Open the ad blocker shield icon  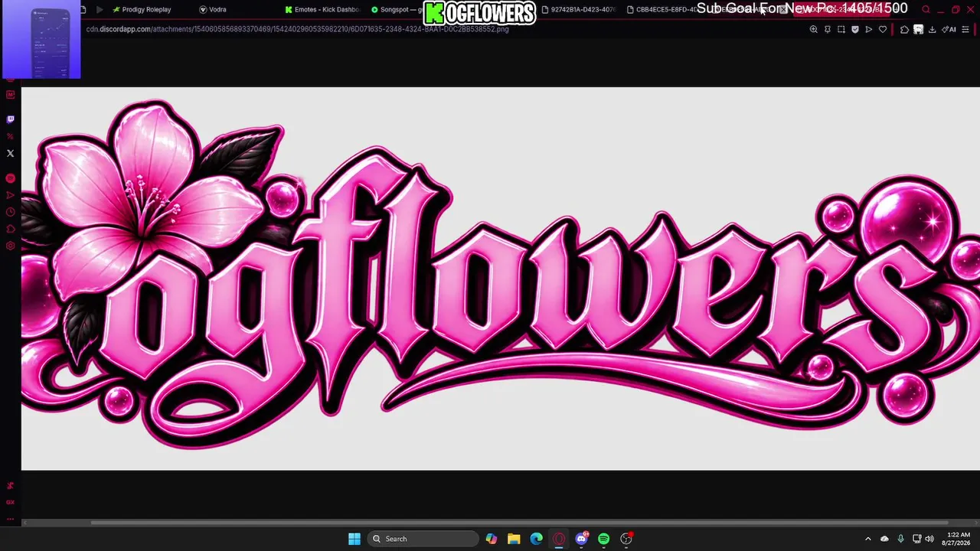(855, 29)
